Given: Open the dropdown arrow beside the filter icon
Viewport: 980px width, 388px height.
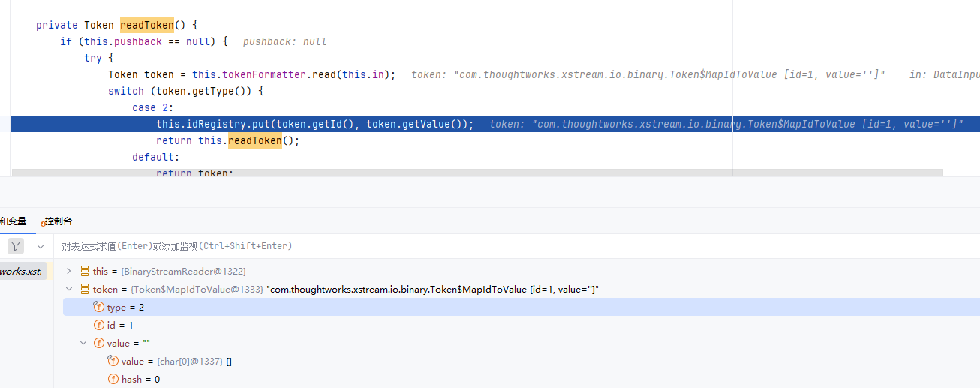Looking at the screenshot, I should pos(40,246).
